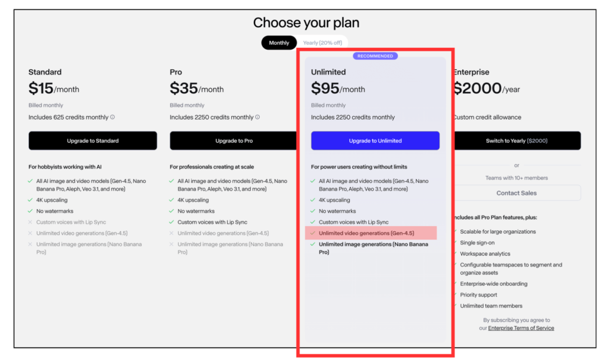Click info icon beside Pro's 2250 credits
The width and height of the screenshot is (606, 364).
(x=257, y=117)
